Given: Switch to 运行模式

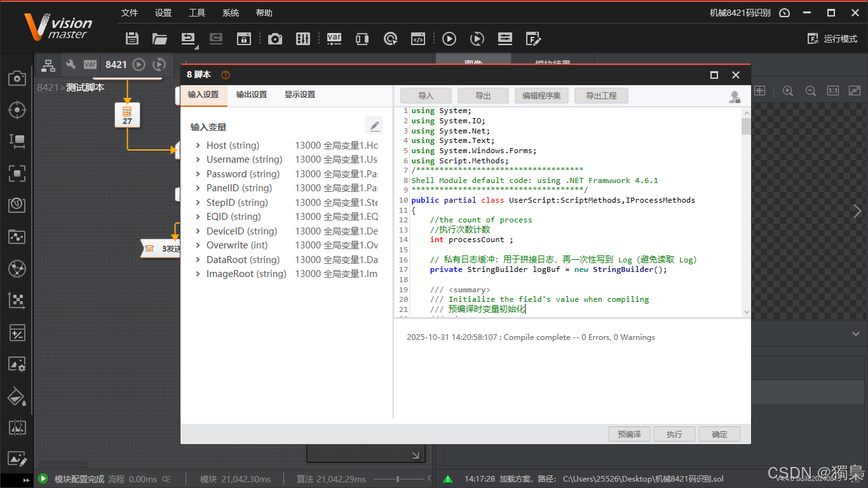Looking at the screenshot, I should [832, 39].
